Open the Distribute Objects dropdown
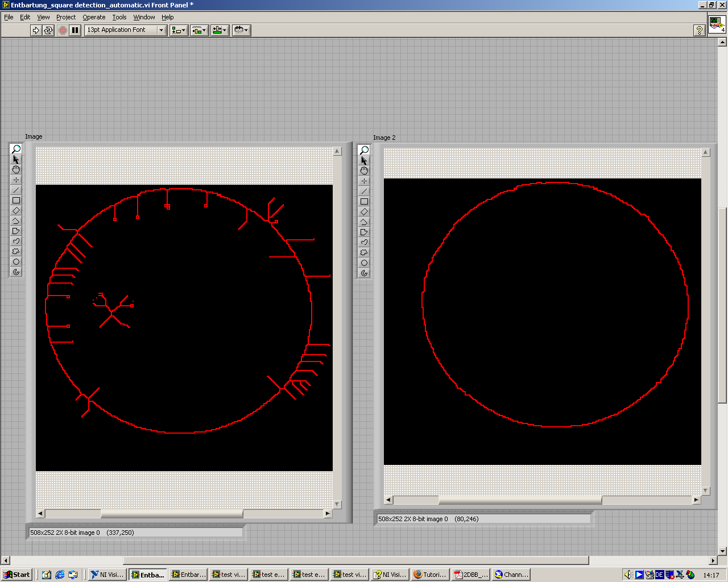Image resolution: width=728 pixels, height=582 pixels. 199,30
